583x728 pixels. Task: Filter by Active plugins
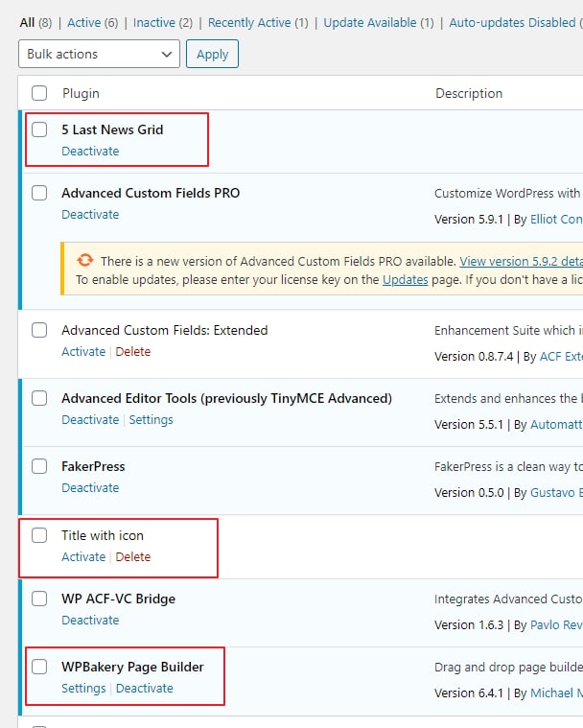[x=84, y=22]
